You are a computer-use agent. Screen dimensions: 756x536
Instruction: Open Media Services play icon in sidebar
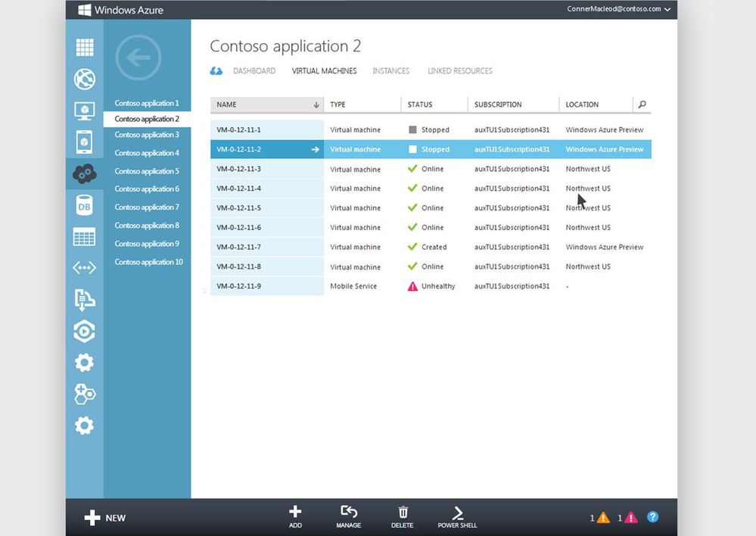pyautogui.click(x=84, y=332)
